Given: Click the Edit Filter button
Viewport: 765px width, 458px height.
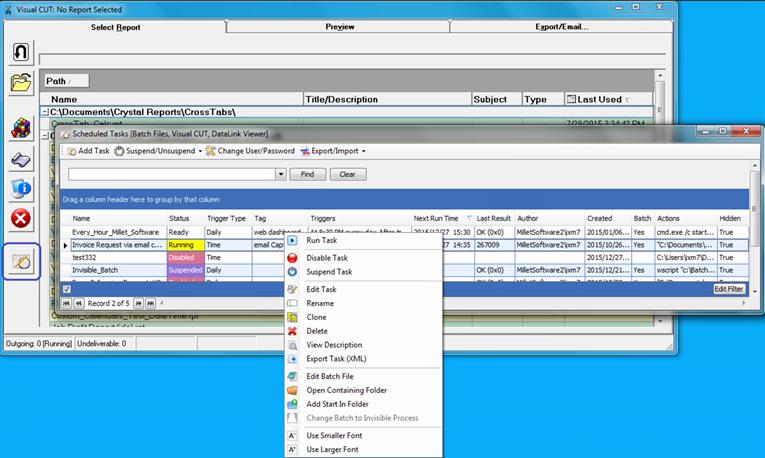Looking at the screenshot, I should point(728,289).
